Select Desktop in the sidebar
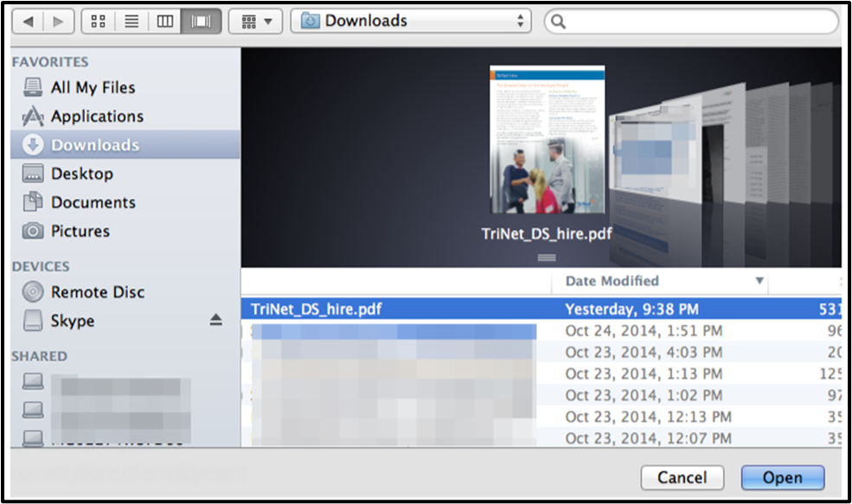Viewport: 852px width, 504px height. click(81, 174)
